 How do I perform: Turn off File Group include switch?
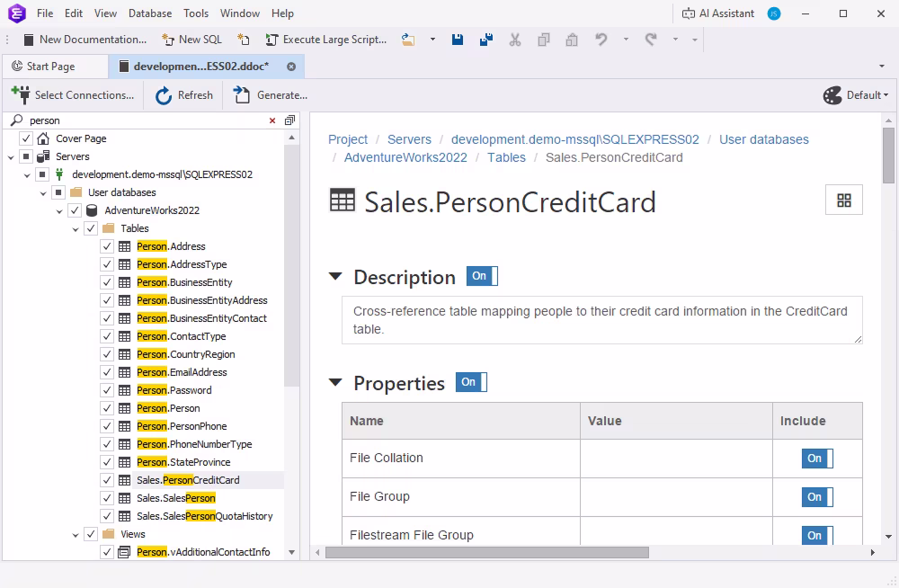point(817,497)
